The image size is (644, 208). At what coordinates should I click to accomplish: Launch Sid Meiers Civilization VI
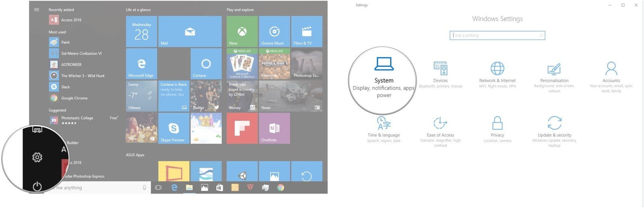coord(76,53)
